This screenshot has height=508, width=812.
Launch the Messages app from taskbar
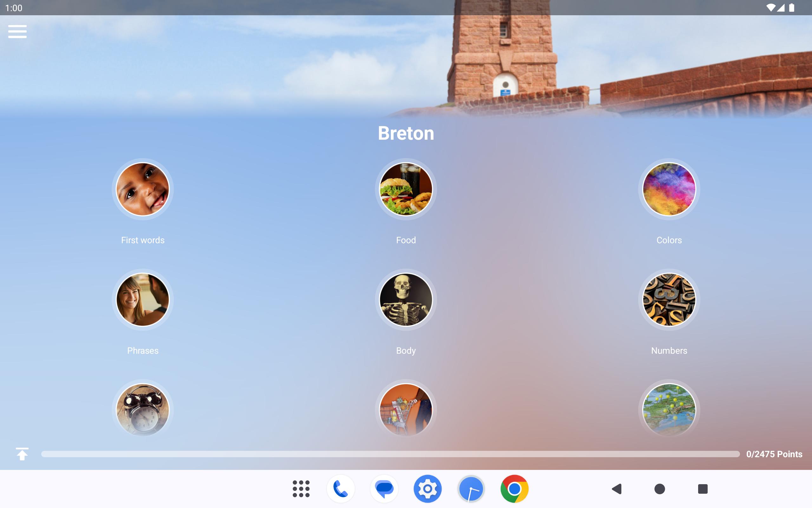[384, 489]
